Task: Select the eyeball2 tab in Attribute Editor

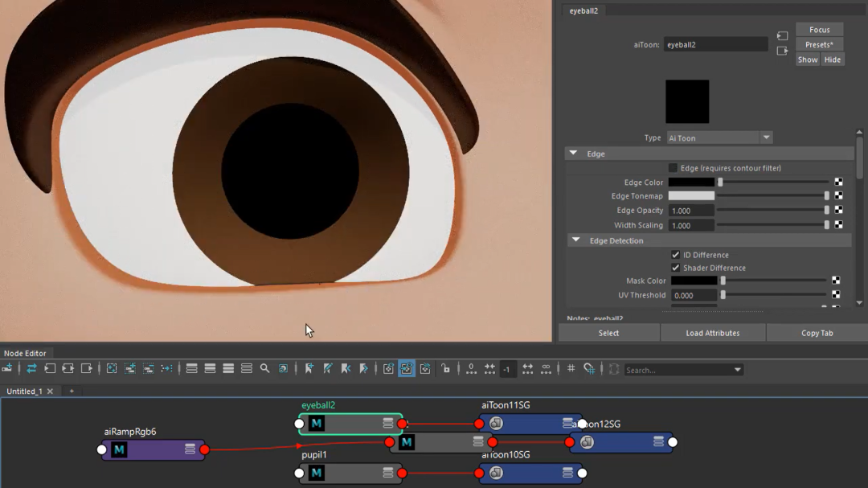Action: coord(584,10)
